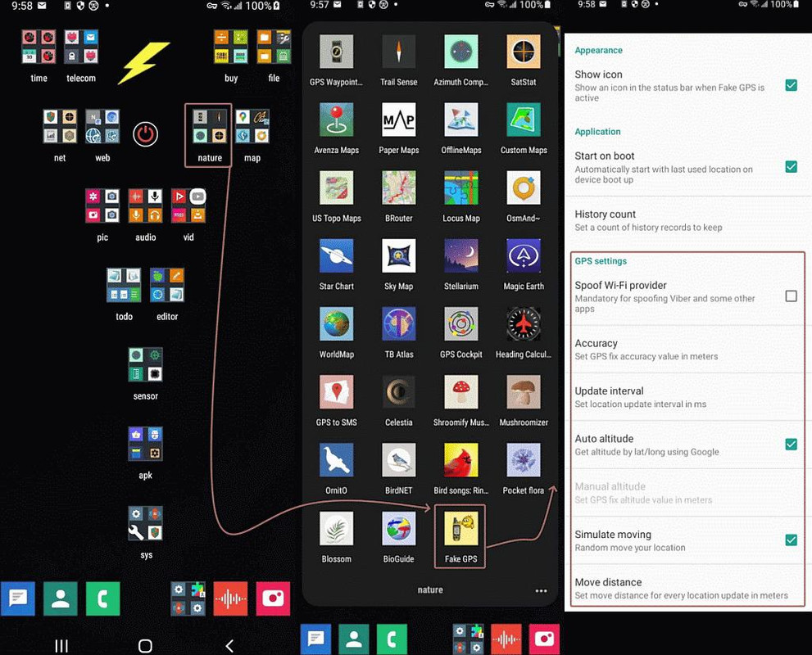Launch Mushroomizer app

click(523, 392)
